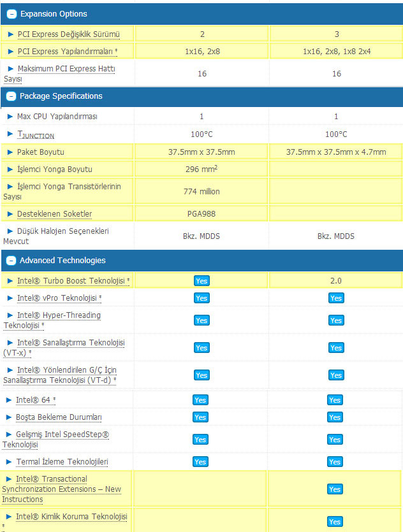Expand PCI Express Yapılandırmaları arrow

pos(11,52)
